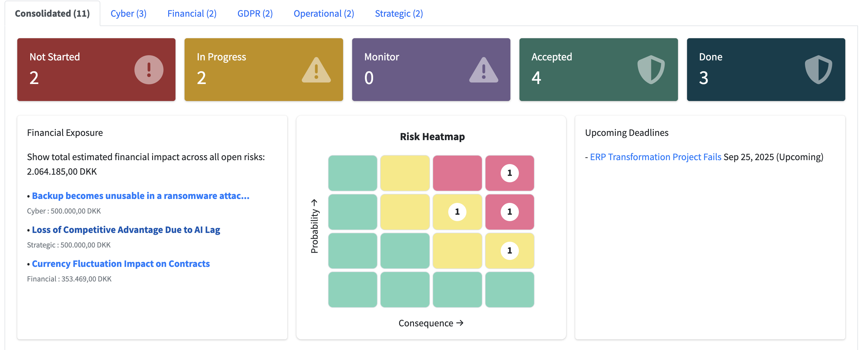Image resolution: width=868 pixels, height=350 pixels.
Task: Open the Cyber (3) tab
Action: [129, 13]
